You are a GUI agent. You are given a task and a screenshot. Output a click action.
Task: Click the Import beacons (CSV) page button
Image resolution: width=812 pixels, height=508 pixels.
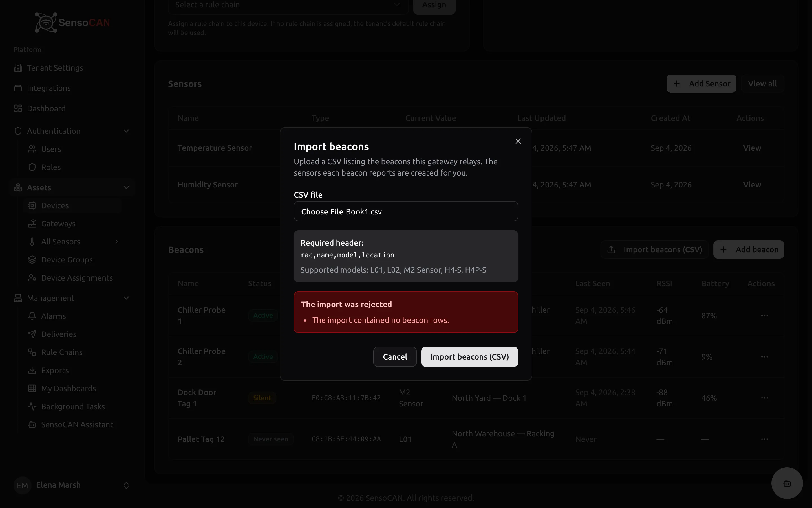click(x=654, y=250)
